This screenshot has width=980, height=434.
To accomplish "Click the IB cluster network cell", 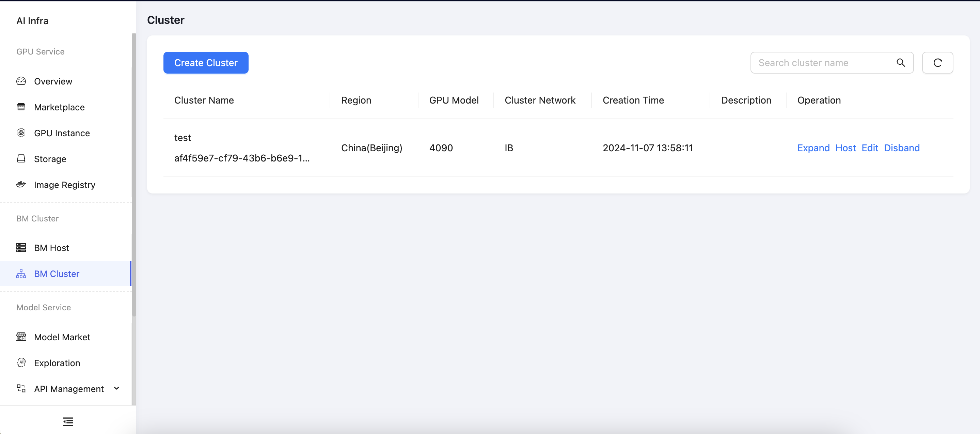I will tap(509, 148).
